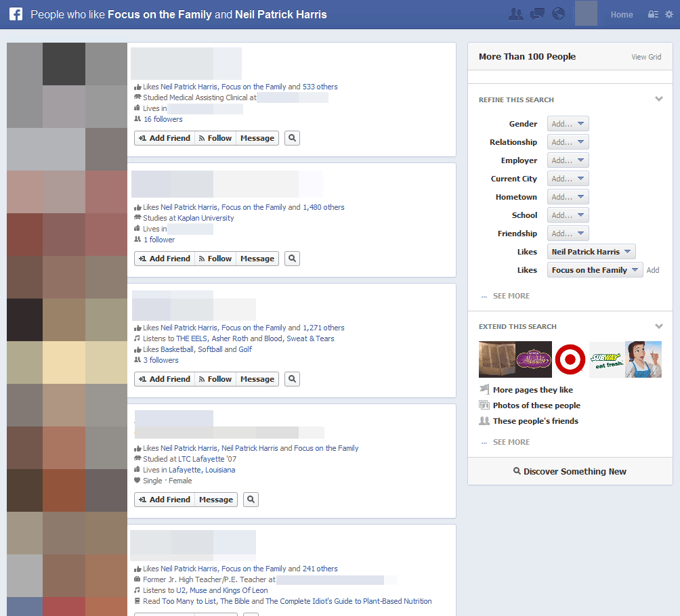Follow the second person in results
The image size is (680, 616).
(215, 259)
